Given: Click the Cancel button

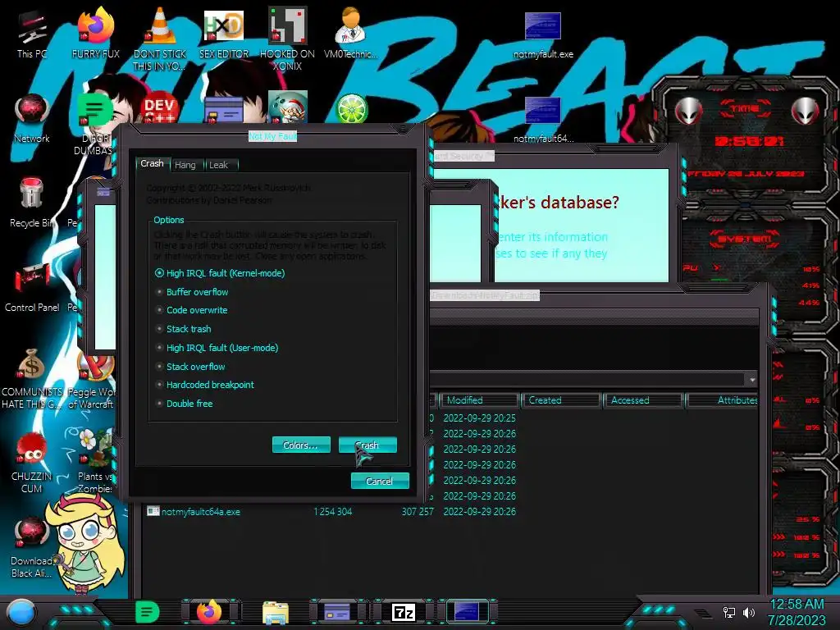Looking at the screenshot, I should coord(380,481).
